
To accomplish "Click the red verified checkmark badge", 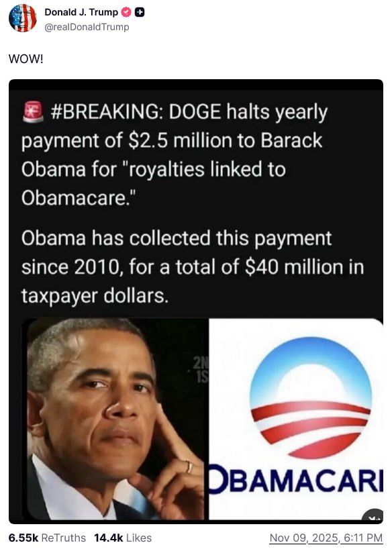I will [x=126, y=12].
